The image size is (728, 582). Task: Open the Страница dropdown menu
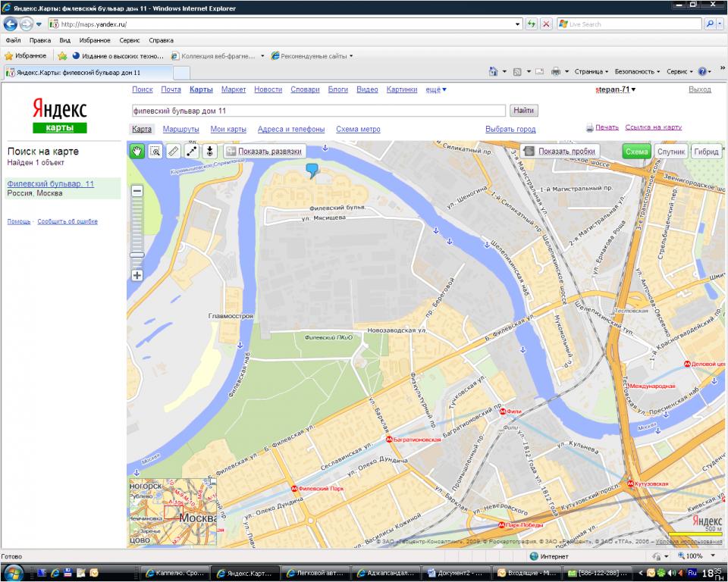[x=591, y=71]
